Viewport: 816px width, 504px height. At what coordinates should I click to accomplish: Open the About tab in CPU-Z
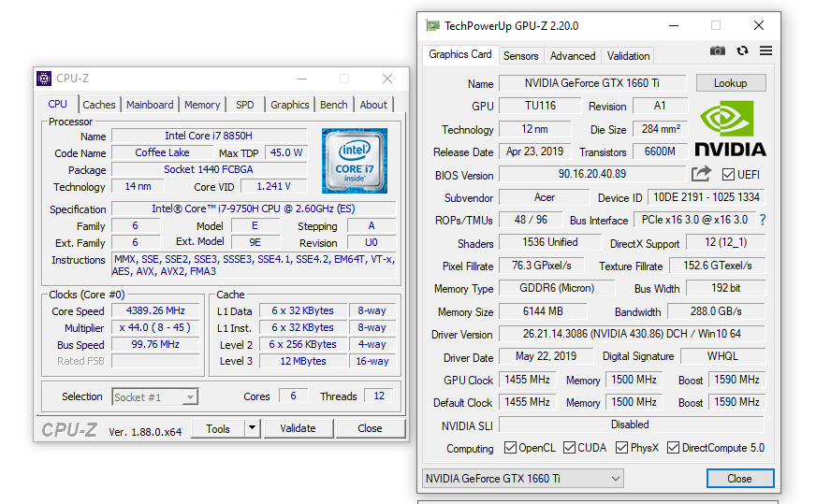[373, 105]
